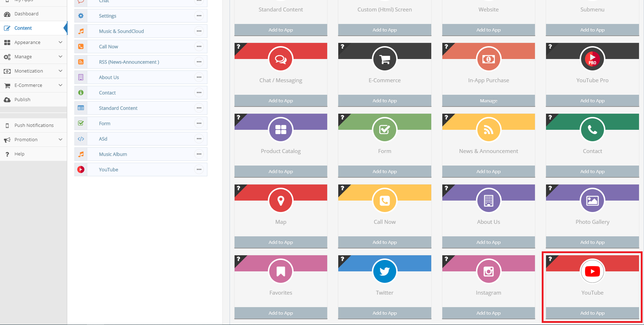
Task: Open Push Notifications in sidebar
Action: click(x=33, y=125)
